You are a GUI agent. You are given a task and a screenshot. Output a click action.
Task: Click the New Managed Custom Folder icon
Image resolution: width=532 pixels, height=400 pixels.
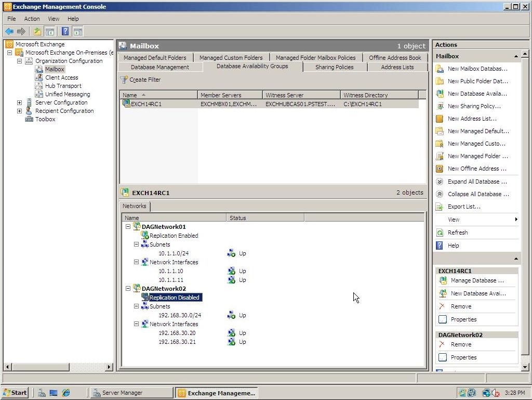440,144
